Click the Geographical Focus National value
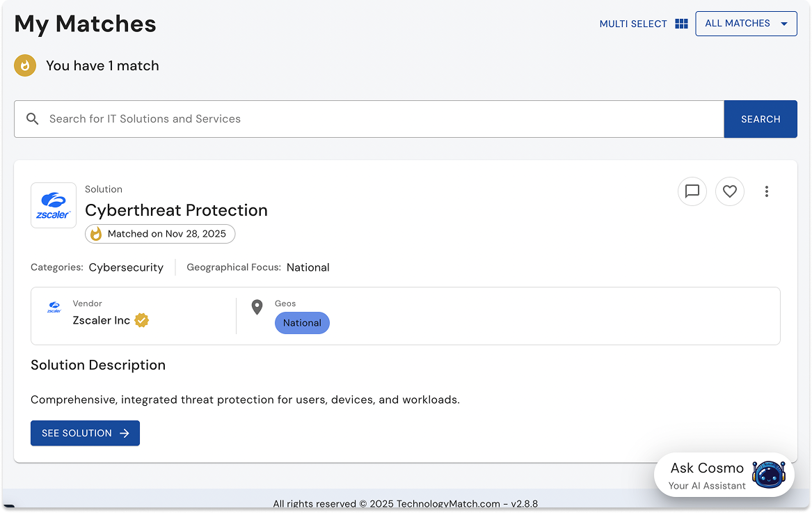The image size is (812, 513). pos(308,267)
